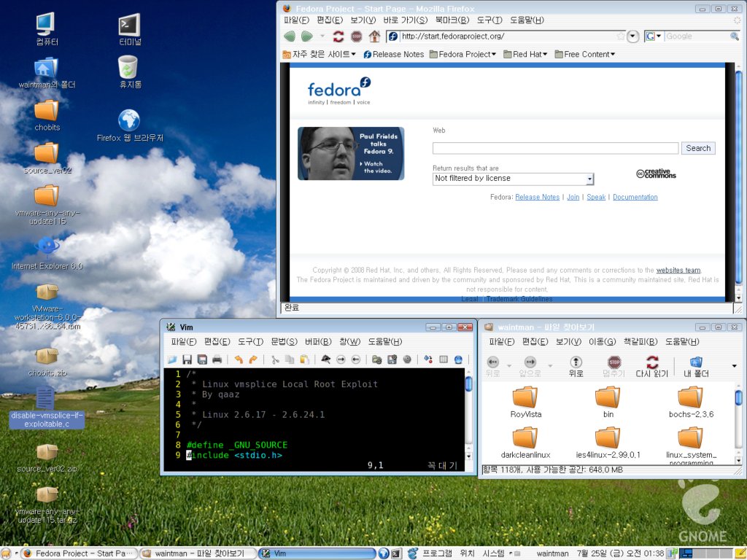Copy with the Vim toolbar copy icon
Image resolution: width=747 pixels, height=560 pixels.
point(290,359)
